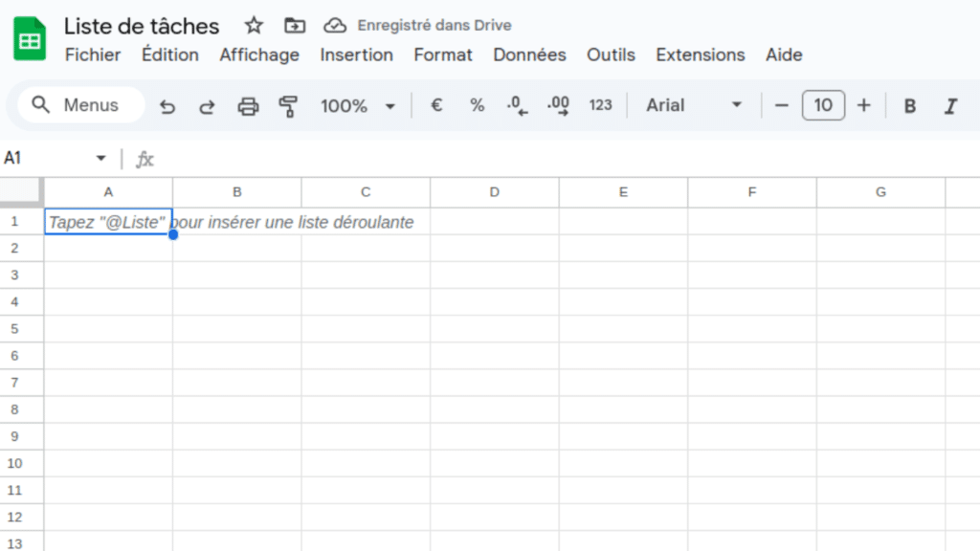Viewport: 980px width, 551px height.
Task: Click the Undo arrow icon
Action: tap(167, 106)
